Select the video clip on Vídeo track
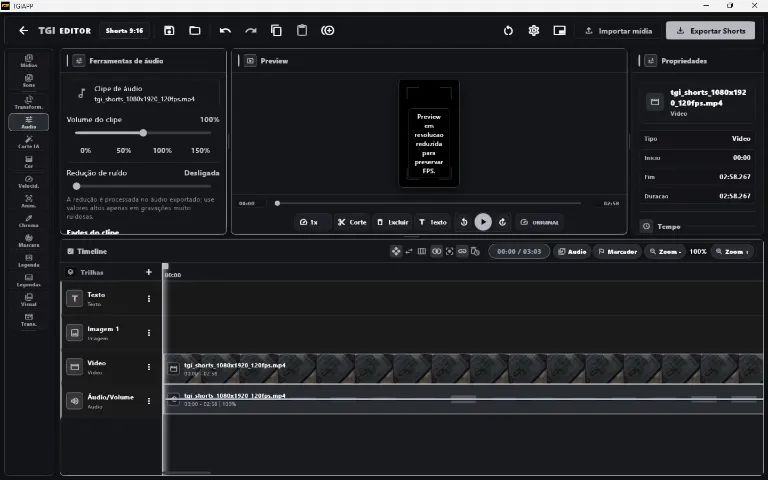Image resolution: width=768 pixels, height=480 pixels. 463,369
